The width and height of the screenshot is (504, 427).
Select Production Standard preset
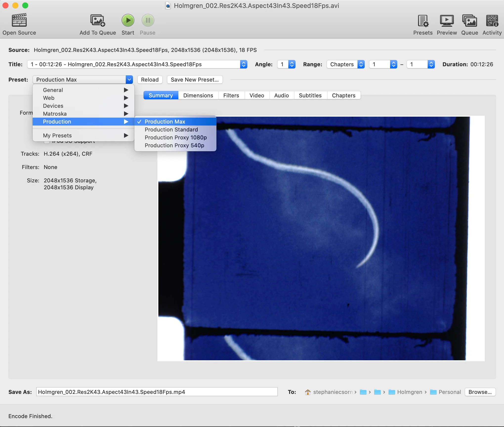point(171,129)
